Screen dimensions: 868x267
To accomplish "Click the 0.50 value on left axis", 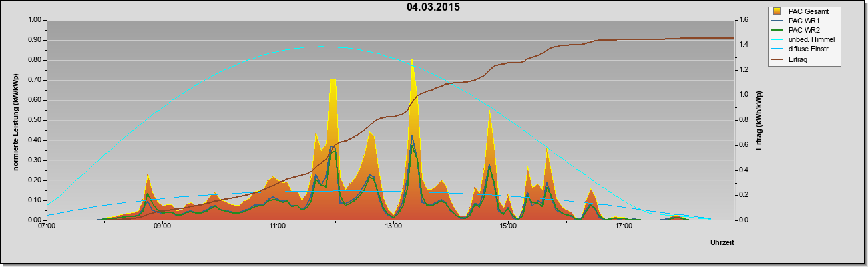I will 35,120.
